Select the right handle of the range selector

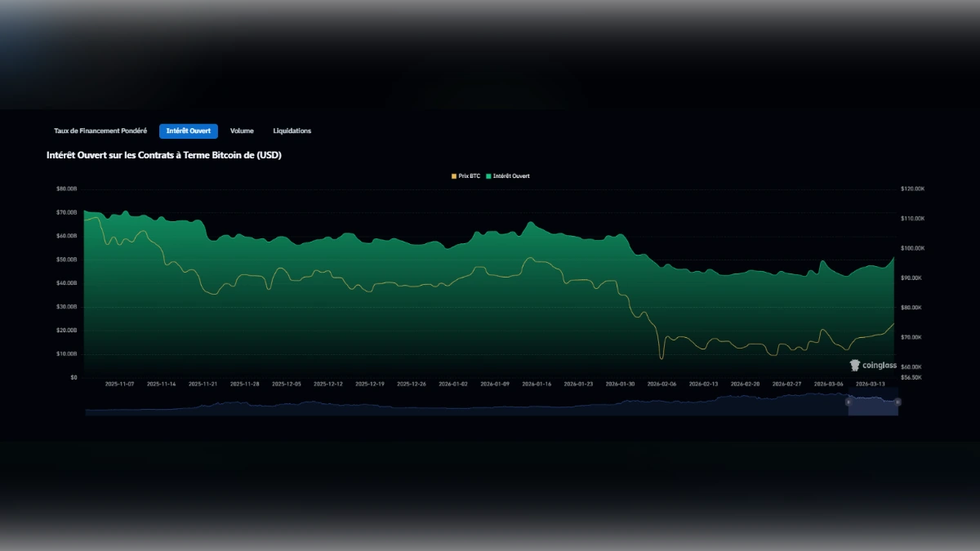(899, 402)
